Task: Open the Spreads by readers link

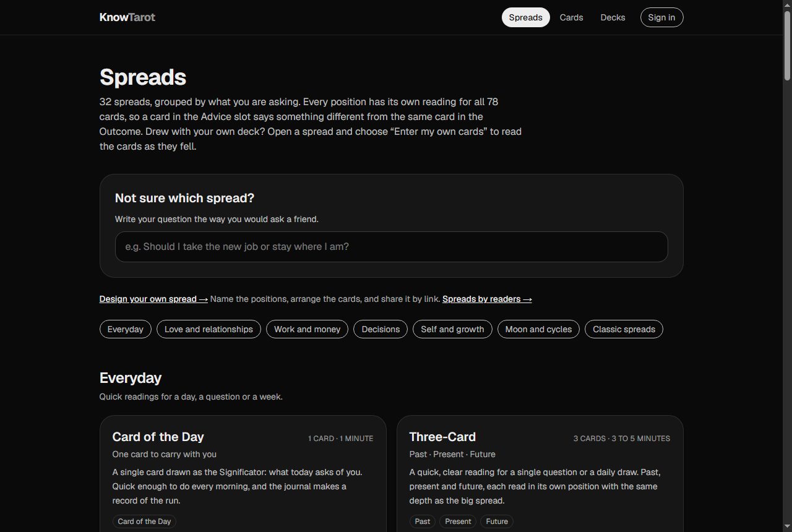Action: (x=487, y=299)
